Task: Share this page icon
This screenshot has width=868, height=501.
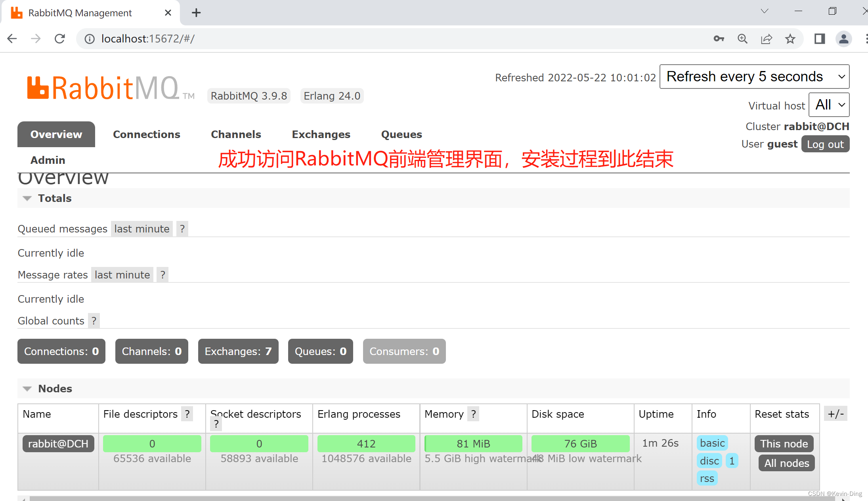Action: [x=766, y=39]
